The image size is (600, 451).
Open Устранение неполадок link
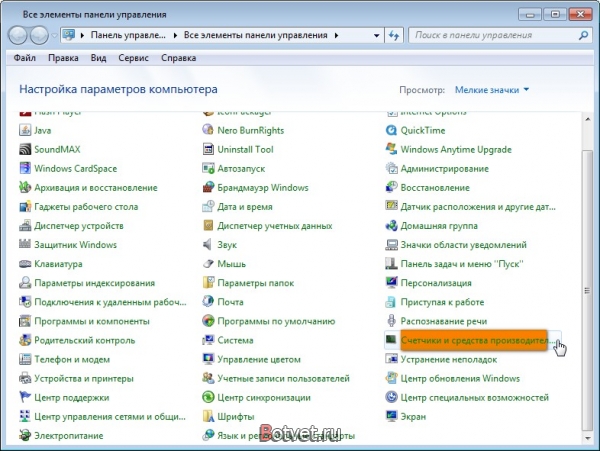(x=448, y=360)
